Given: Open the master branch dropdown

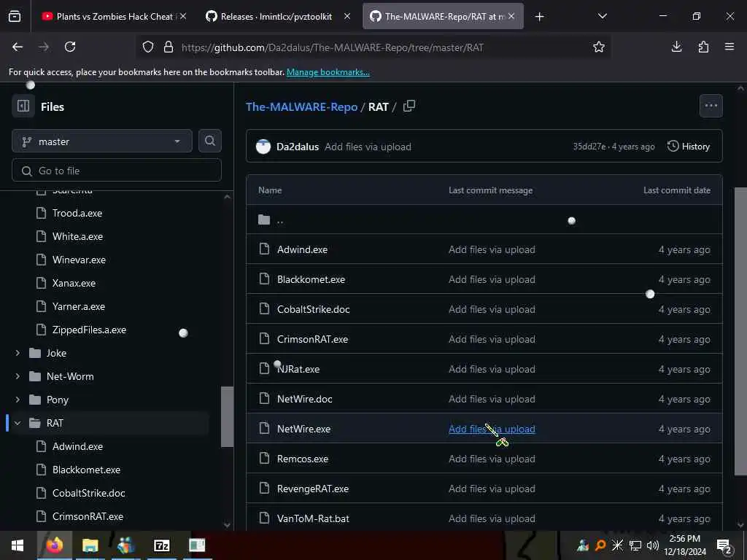Looking at the screenshot, I should pyautogui.click(x=102, y=141).
